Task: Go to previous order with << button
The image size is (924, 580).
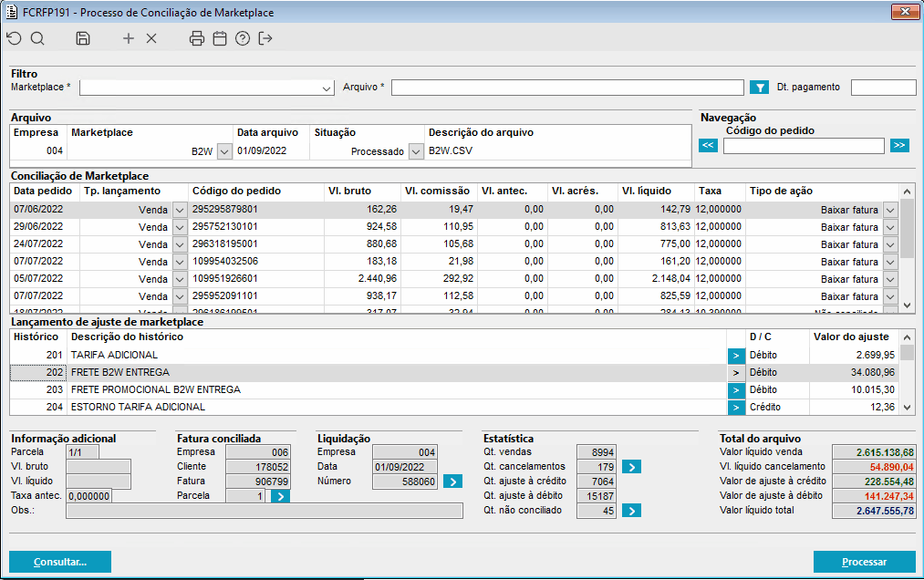Action: tap(709, 146)
